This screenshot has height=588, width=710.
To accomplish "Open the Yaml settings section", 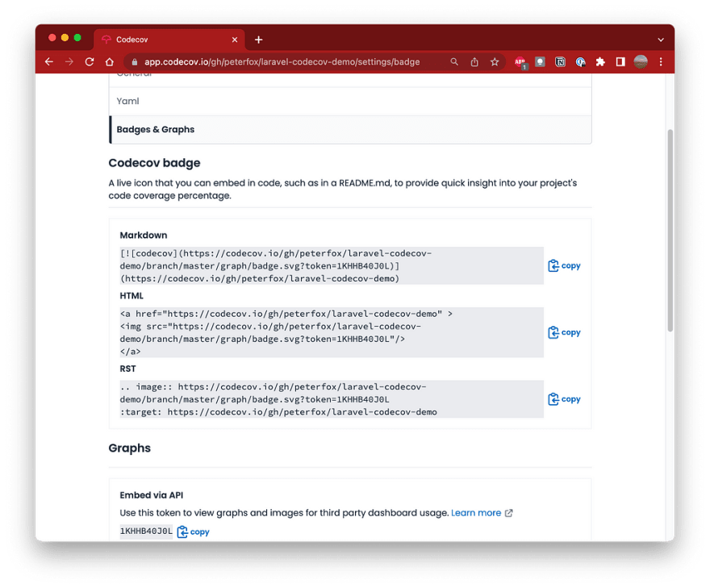I will pyautogui.click(x=350, y=101).
